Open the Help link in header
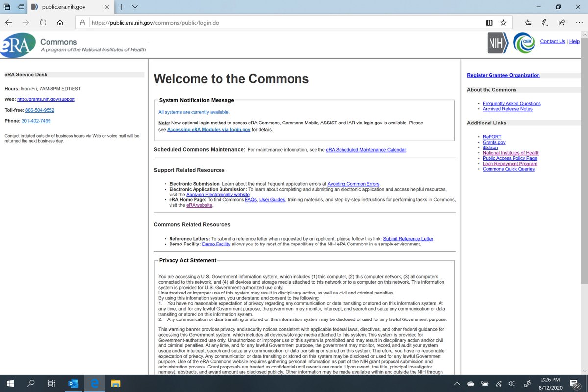588x392 pixels. point(574,41)
